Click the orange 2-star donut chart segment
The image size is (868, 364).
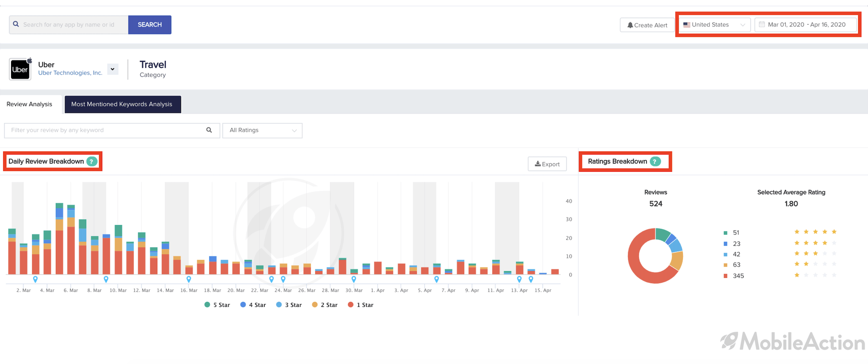point(677,260)
